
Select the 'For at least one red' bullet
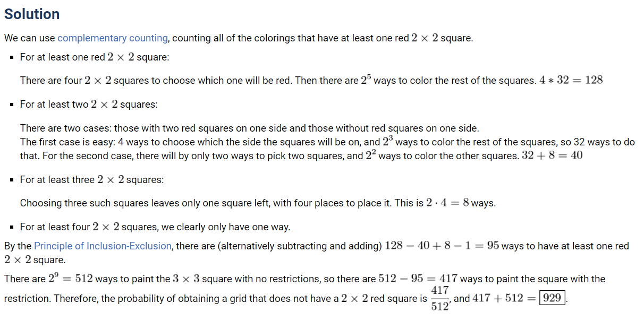tap(95, 57)
